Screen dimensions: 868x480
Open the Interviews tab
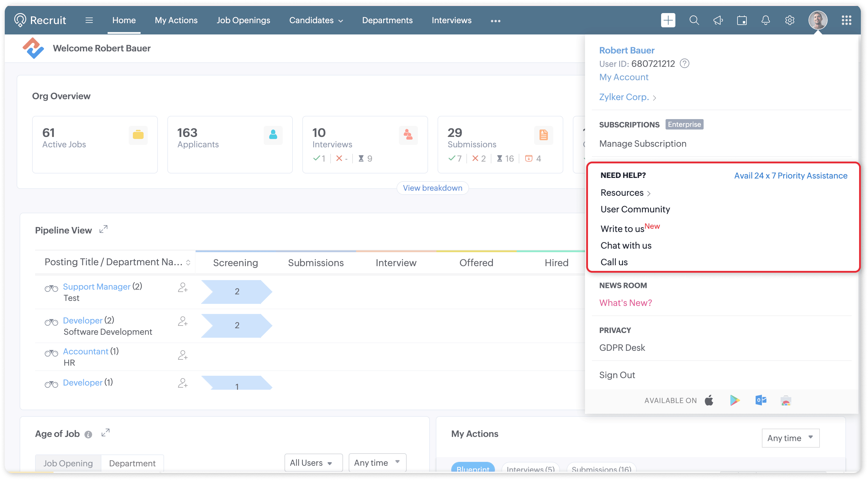(452, 20)
